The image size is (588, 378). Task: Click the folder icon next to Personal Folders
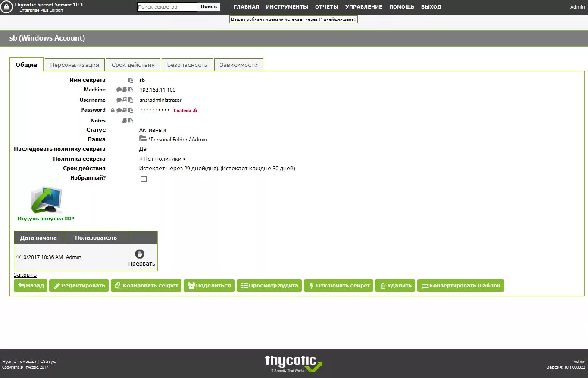(143, 139)
